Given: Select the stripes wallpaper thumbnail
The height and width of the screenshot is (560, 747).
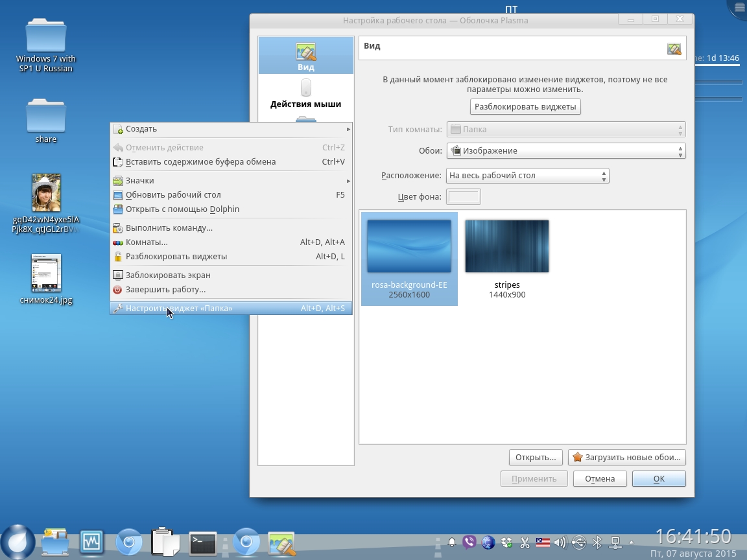Looking at the screenshot, I should 507,257.
